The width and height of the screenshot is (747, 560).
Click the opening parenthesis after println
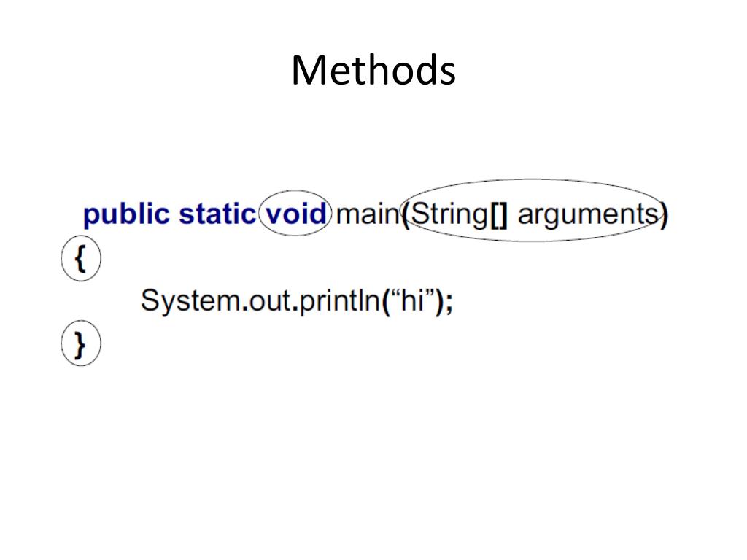pos(386,303)
